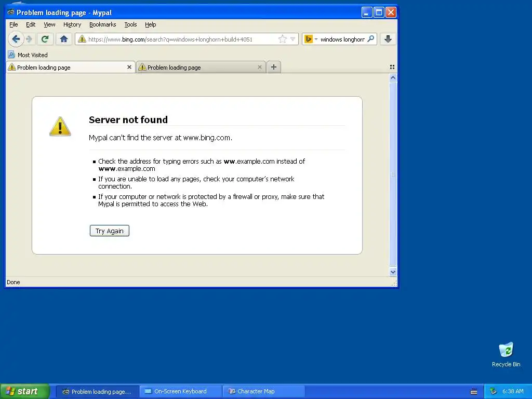The height and width of the screenshot is (399, 532).
Task: Open the File menu
Action: click(14, 24)
